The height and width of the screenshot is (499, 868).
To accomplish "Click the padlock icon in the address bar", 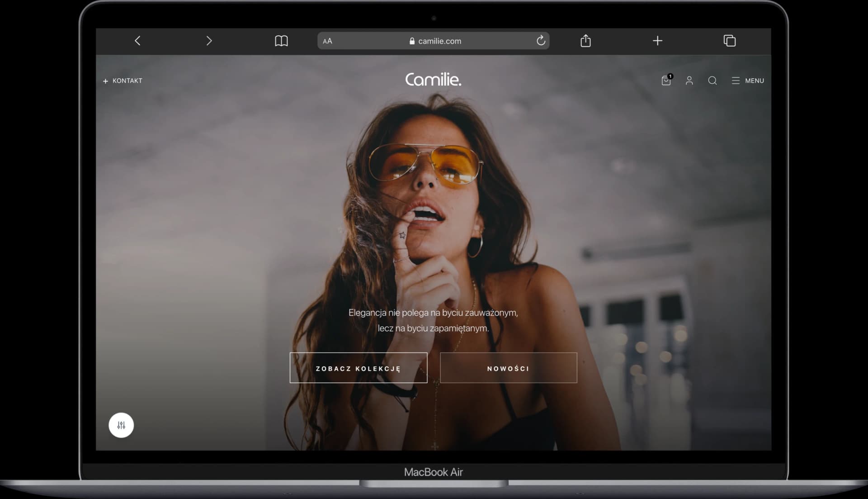I will coord(412,41).
